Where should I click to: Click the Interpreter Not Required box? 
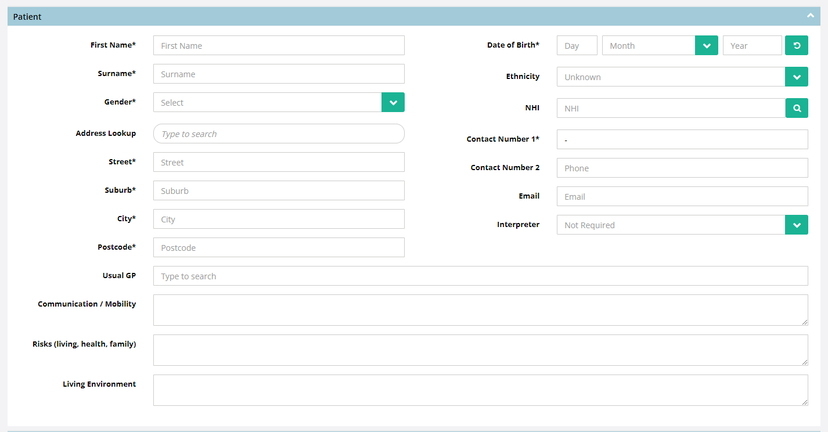point(671,225)
